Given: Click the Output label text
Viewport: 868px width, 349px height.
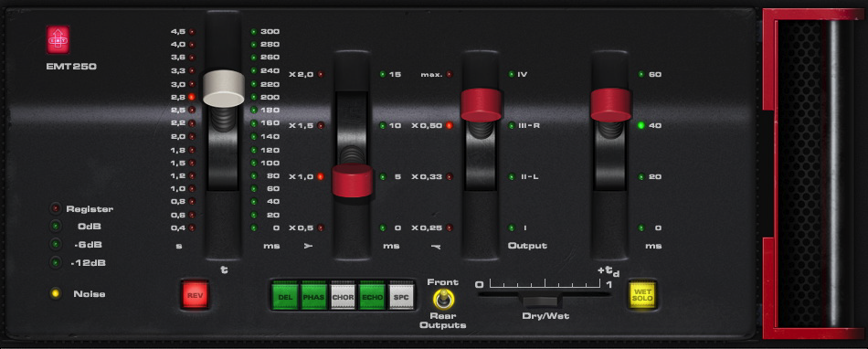Looking at the screenshot, I should pyautogui.click(x=527, y=246).
